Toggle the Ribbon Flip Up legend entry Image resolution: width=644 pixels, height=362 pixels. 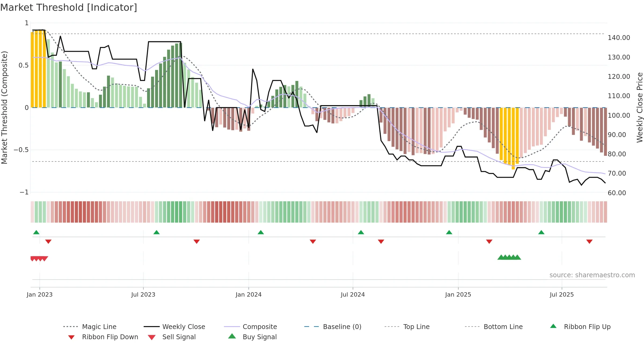[580, 327]
